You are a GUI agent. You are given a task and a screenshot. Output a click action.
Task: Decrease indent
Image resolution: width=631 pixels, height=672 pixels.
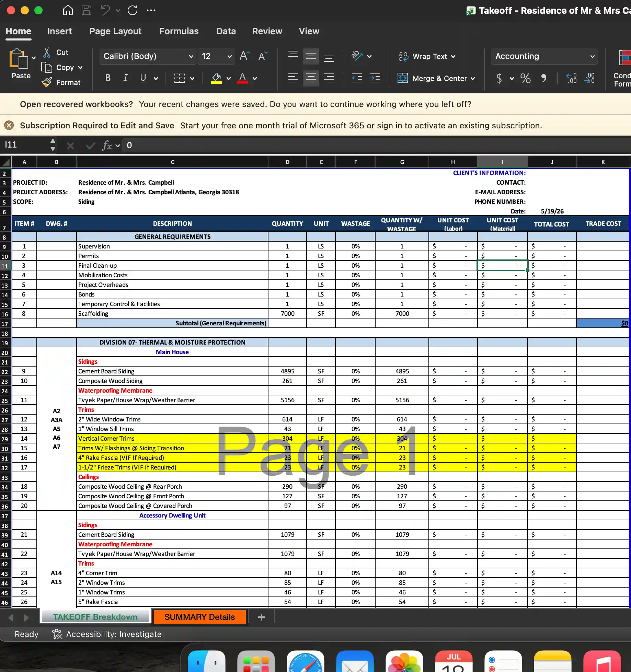[x=357, y=78]
